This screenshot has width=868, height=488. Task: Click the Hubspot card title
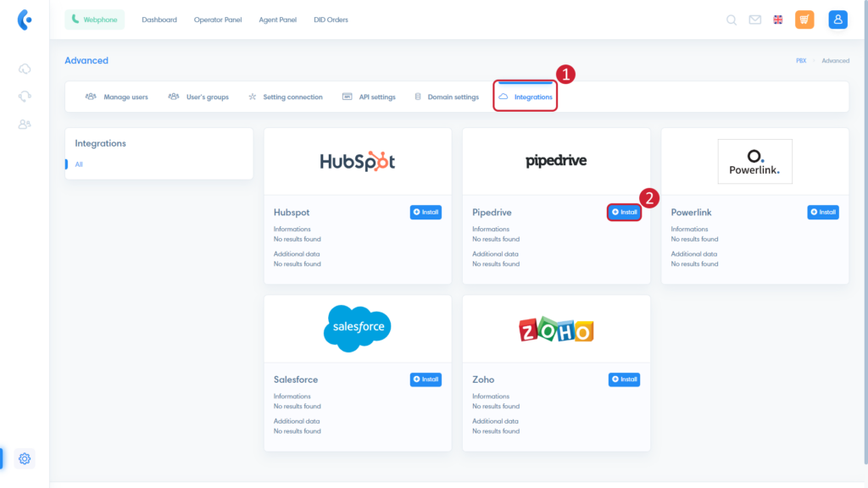pyautogui.click(x=292, y=213)
